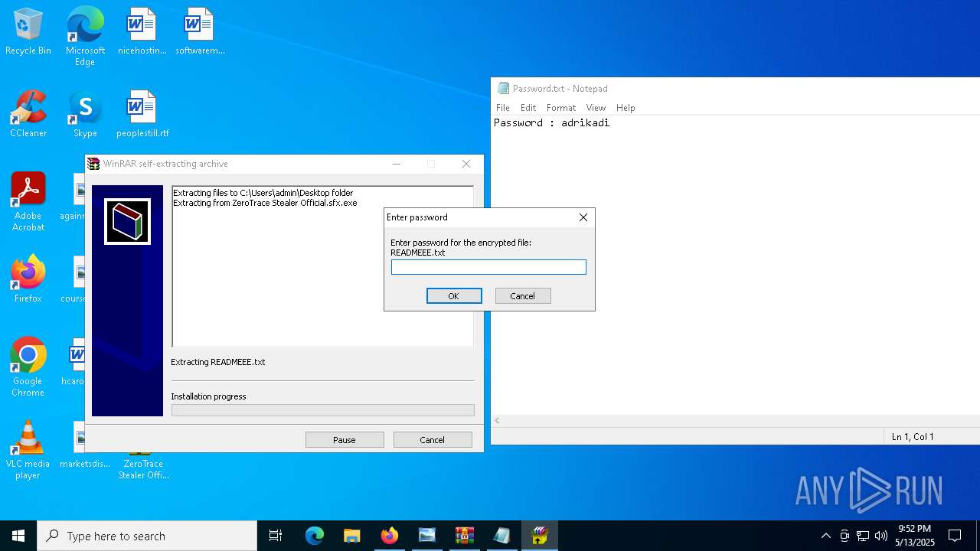
Task: Click the Installation progress bar
Action: coord(323,410)
